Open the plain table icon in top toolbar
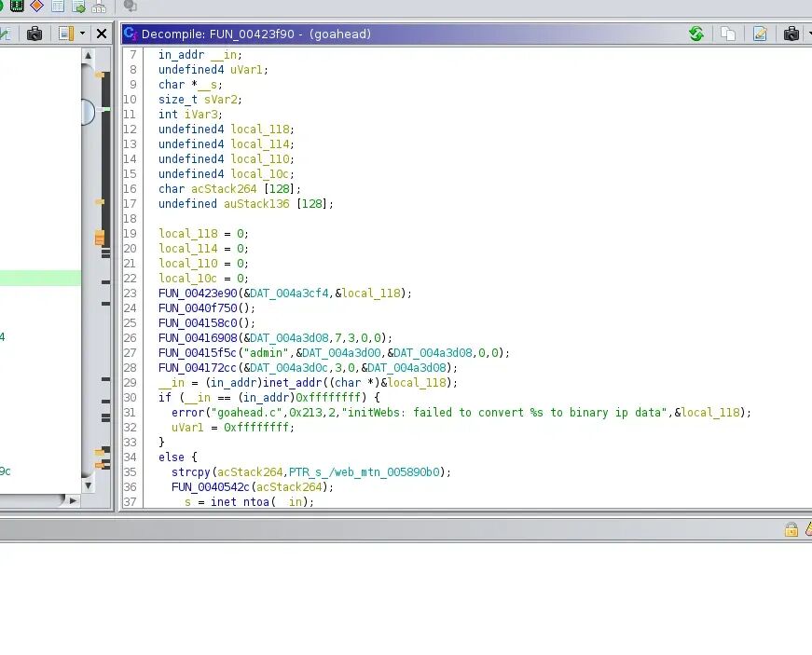This screenshot has height=655, width=812. click(58, 6)
